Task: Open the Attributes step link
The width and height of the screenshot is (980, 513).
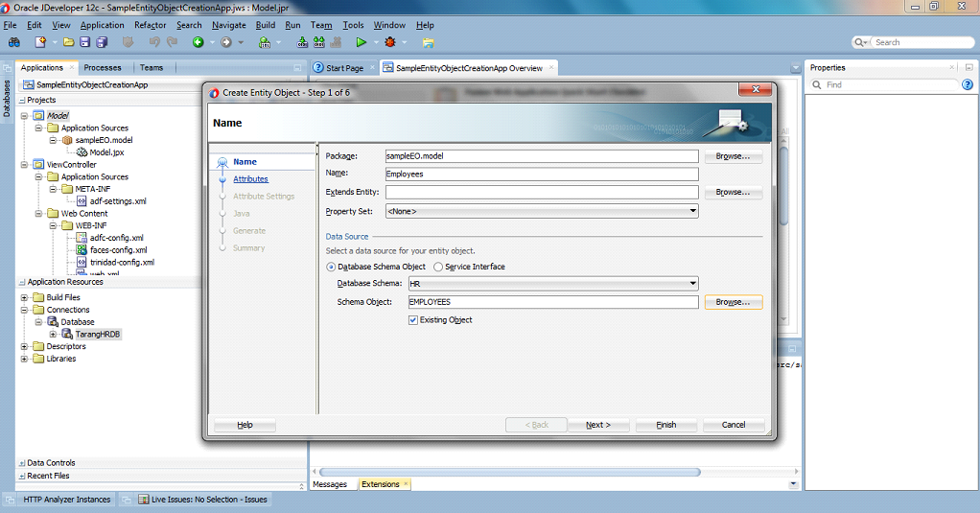Action: (x=250, y=178)
